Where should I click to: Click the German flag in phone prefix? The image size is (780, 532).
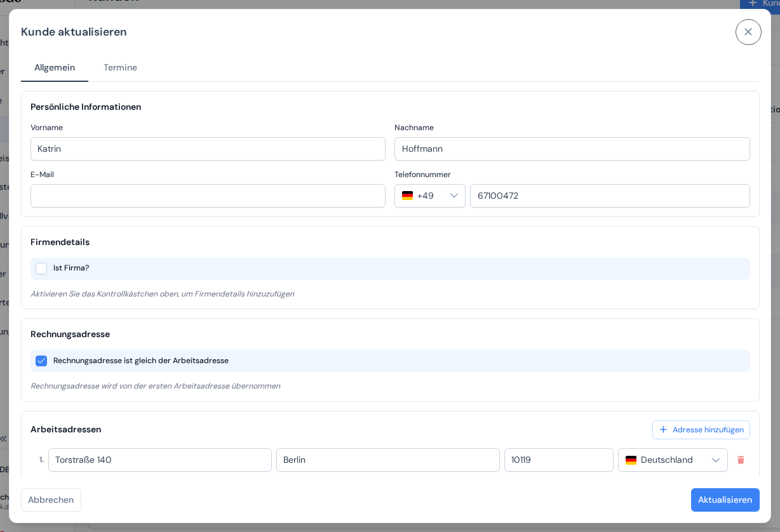(x=407, y=196)
